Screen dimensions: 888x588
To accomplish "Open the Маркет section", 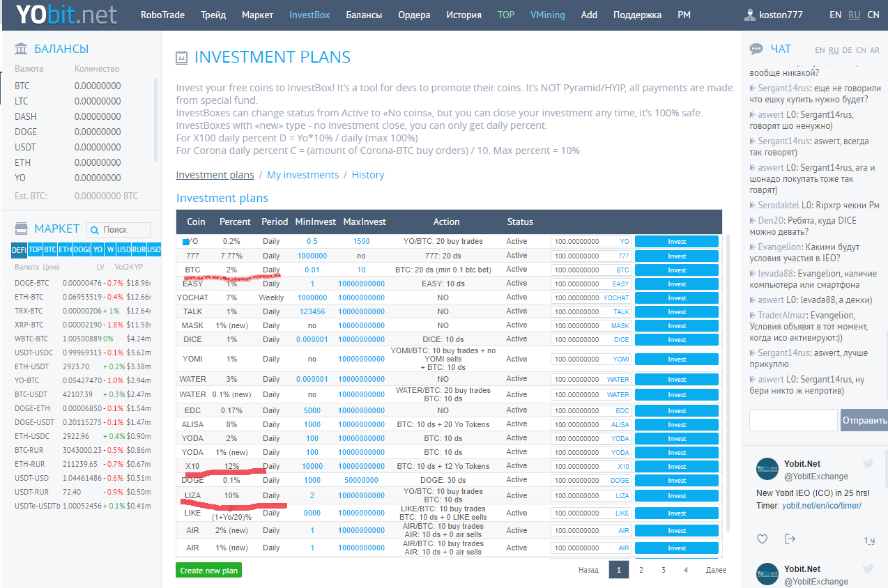I will [257, 15].
